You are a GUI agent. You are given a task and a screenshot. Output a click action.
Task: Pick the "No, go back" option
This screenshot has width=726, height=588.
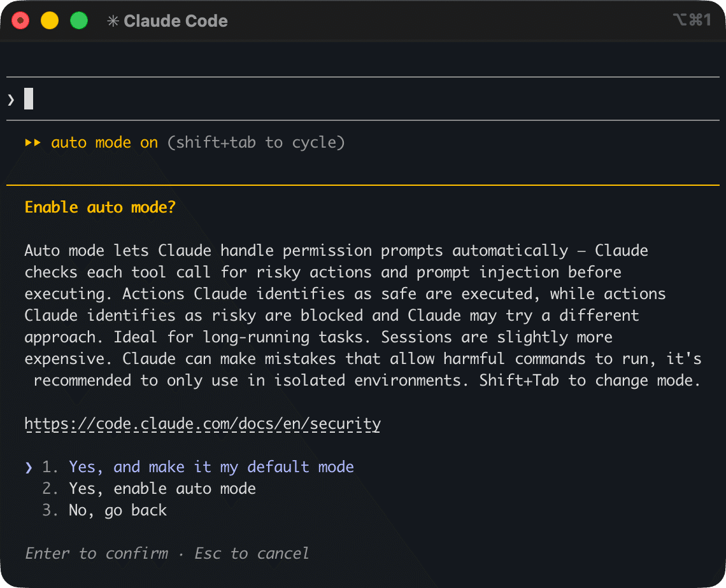pos(117,510)
